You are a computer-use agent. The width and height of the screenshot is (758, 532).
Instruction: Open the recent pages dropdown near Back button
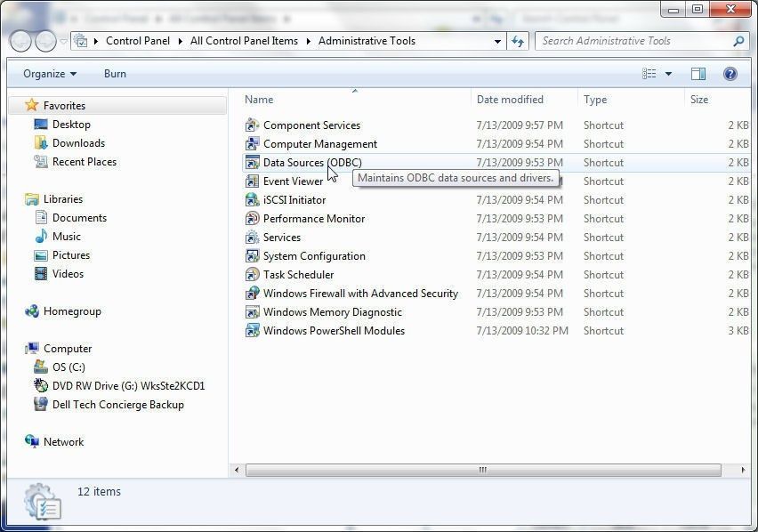[63, 42]
